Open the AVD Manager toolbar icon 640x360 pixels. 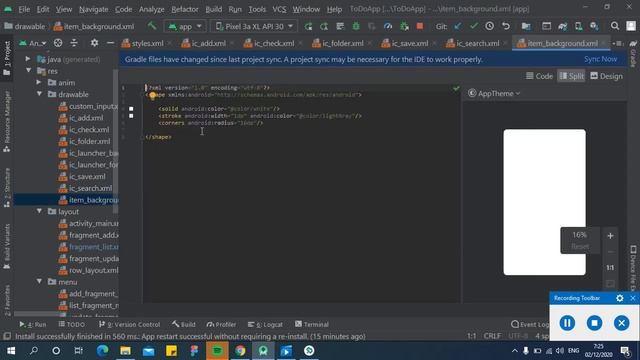(578, 27)
